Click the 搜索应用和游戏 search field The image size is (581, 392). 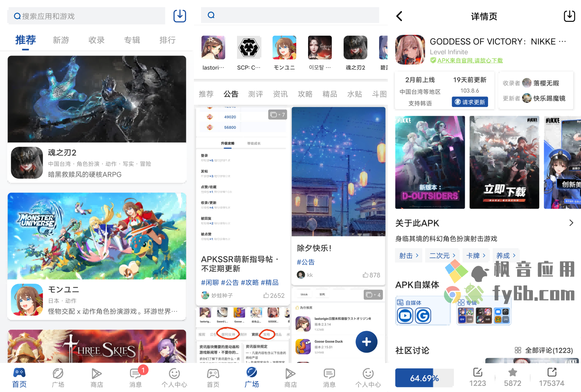pyautogui.click(x=86, y=16)
